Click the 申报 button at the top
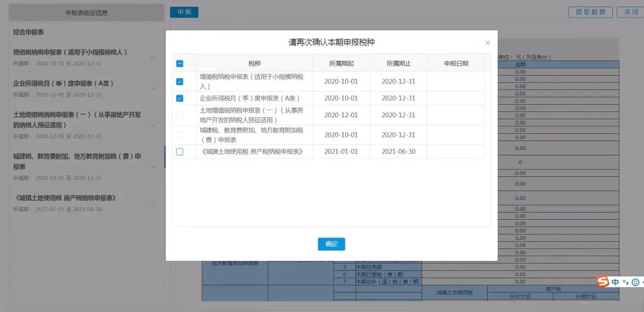The height and width of the screenshot is (312, 644). 184,13
